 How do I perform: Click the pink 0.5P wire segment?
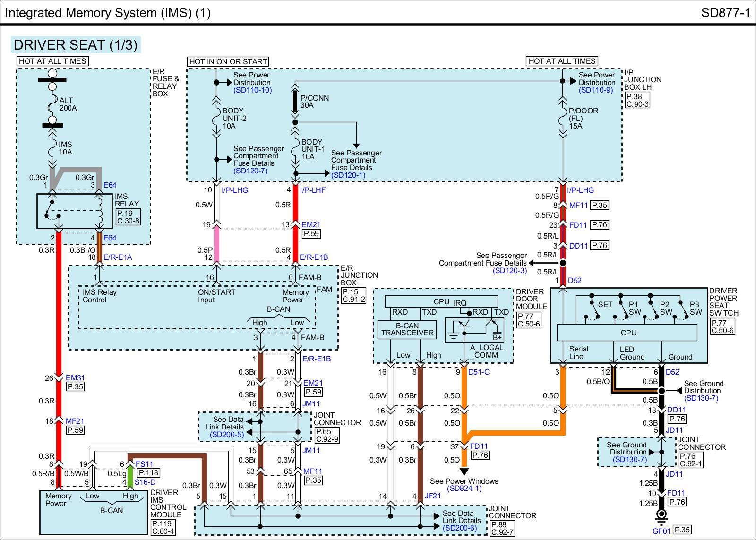[216, 243]
